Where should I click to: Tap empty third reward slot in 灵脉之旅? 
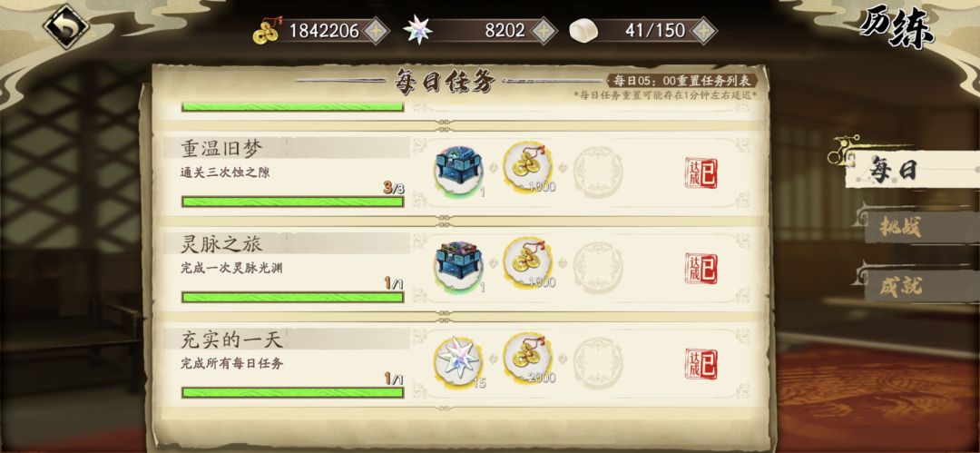(x=598, y=268)
